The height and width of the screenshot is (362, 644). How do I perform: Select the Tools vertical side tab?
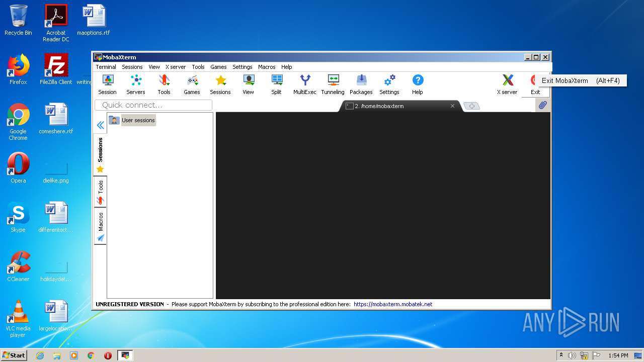pyautogui.click(x=100, y=192)
